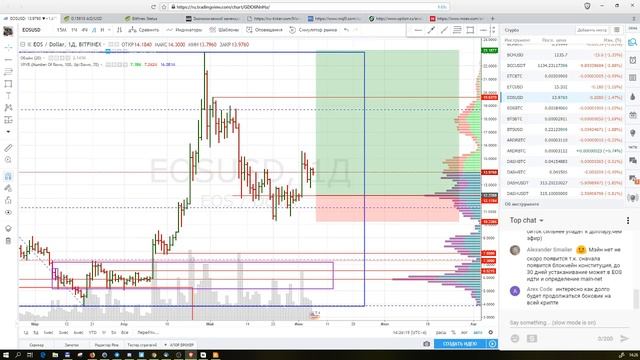The height and width of the screenshot is (360, 640).
Task: Select the 4H timeframe
Action: pos(84,30)
